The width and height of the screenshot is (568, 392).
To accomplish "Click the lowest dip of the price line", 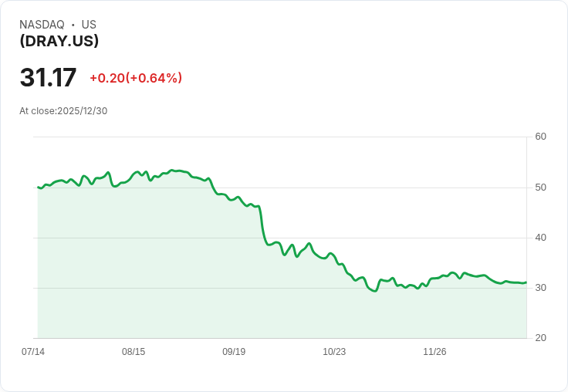I will click(375, 291).
